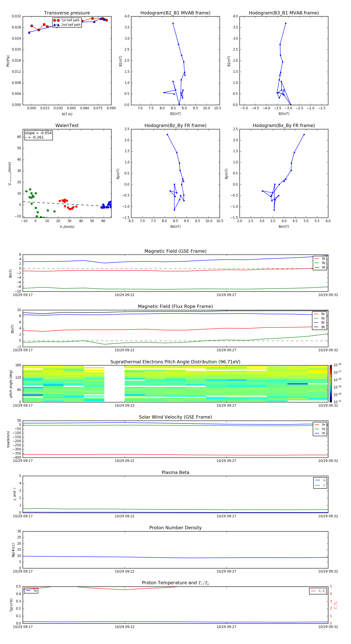Click the 'Hodogram(Bz_By FR frame)' title
The height and width of the screenshot is (644, 351).
click(x=175, y=125)
